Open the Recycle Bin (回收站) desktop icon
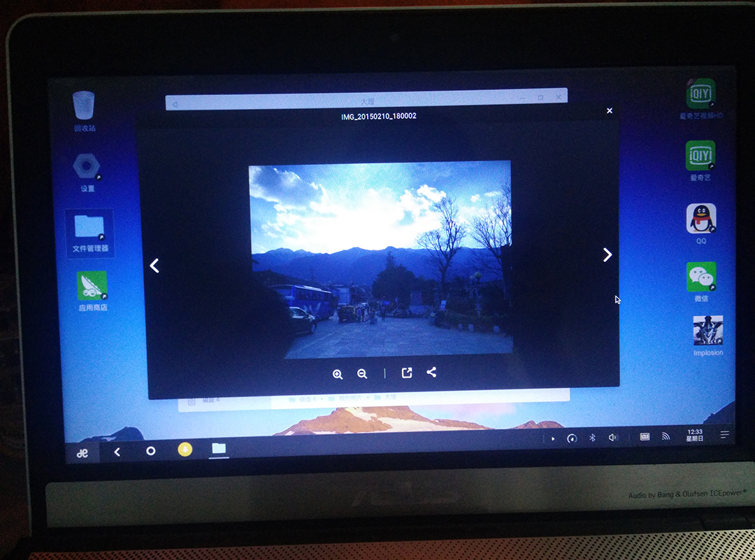Viewport: 755px width, 560px height. 84,110
